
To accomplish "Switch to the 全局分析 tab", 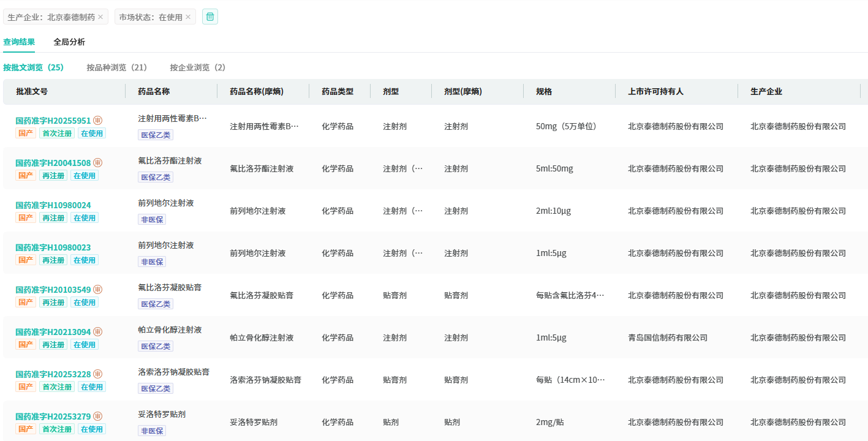I will click(69, 42).
